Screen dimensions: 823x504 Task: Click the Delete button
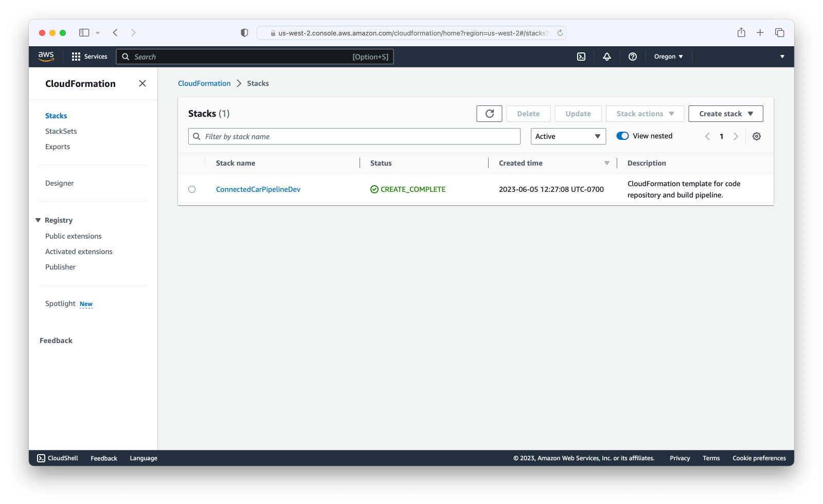(x=528, y=114)
